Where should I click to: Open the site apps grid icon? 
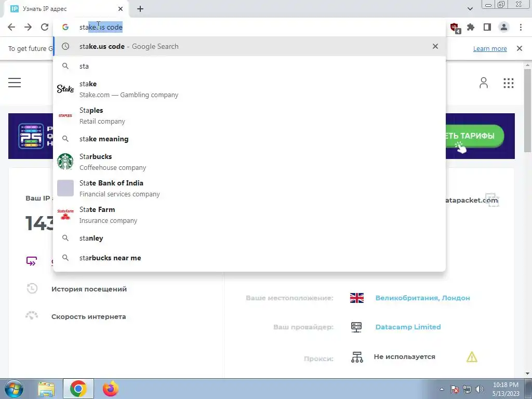point(508,83)
